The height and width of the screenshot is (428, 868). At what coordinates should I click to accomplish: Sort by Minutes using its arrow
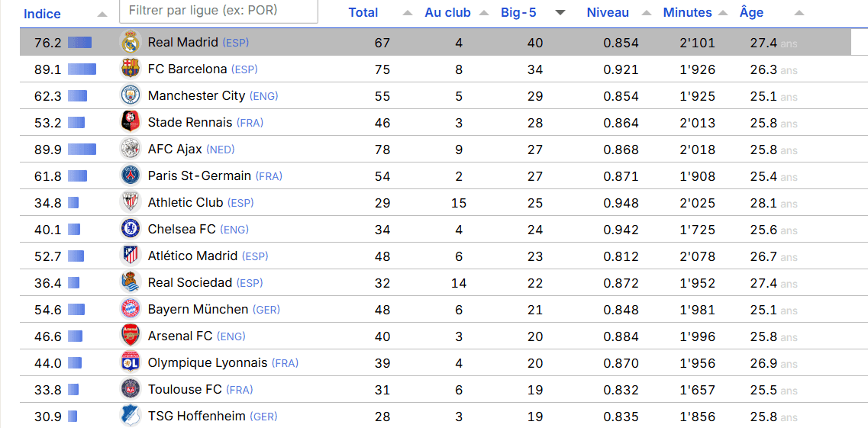coord(723,13)
